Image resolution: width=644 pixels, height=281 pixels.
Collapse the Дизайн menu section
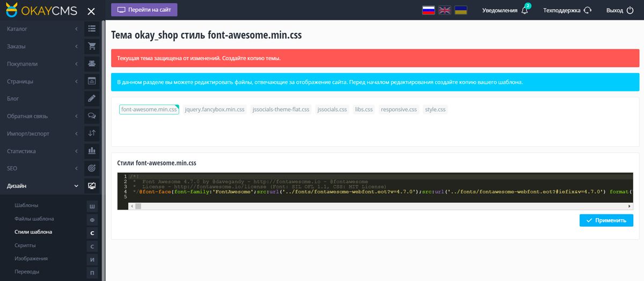pyautogui.click(x=40, y=186)
